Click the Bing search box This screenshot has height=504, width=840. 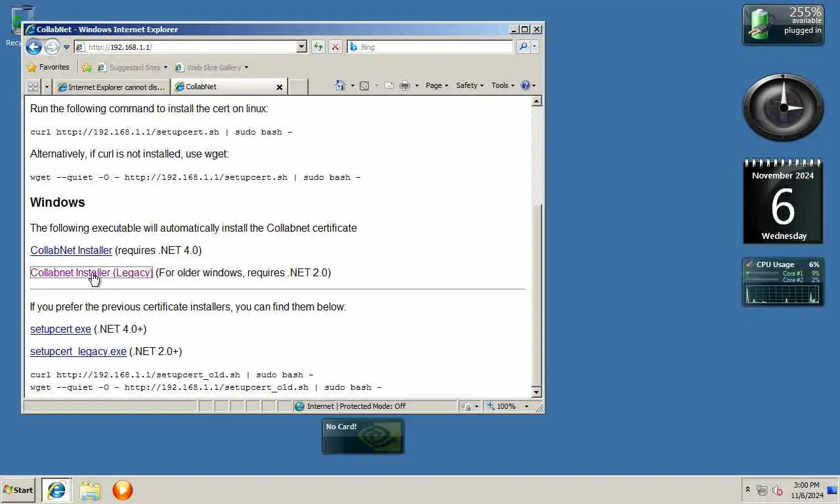point(430,47)
